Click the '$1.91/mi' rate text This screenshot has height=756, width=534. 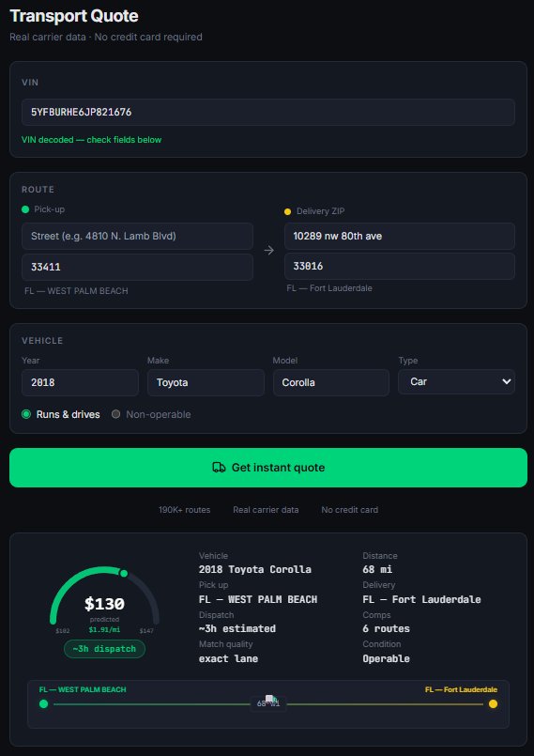tap(104, 629)
